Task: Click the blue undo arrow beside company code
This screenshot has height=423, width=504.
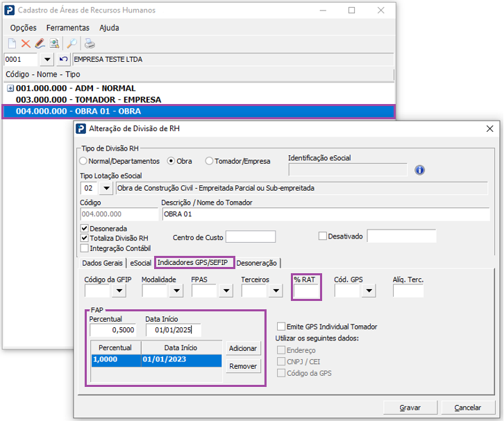Action: tap(63, 60)
